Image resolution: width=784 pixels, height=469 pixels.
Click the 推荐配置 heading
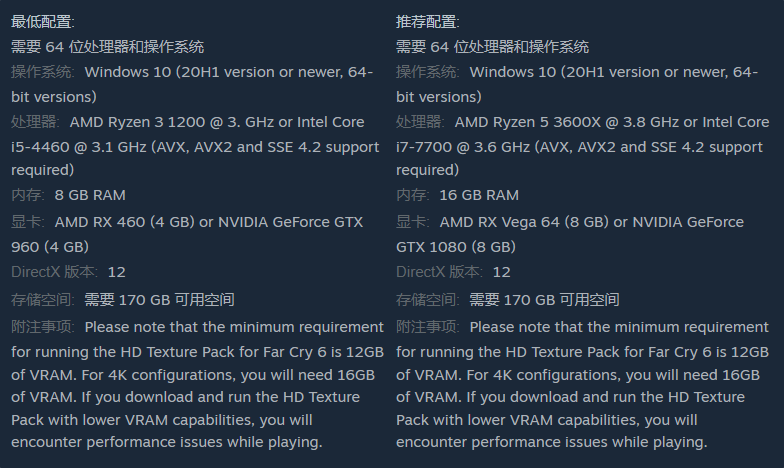tap(428, 22)
